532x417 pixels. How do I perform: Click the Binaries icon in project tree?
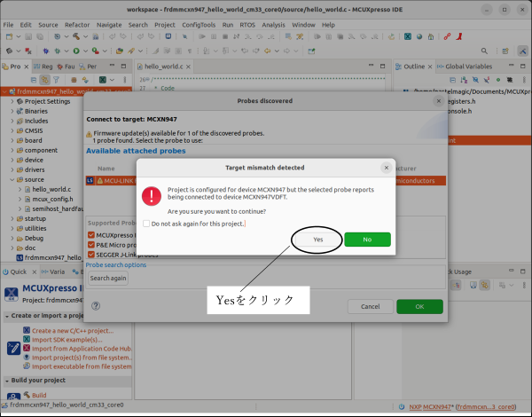19,111
